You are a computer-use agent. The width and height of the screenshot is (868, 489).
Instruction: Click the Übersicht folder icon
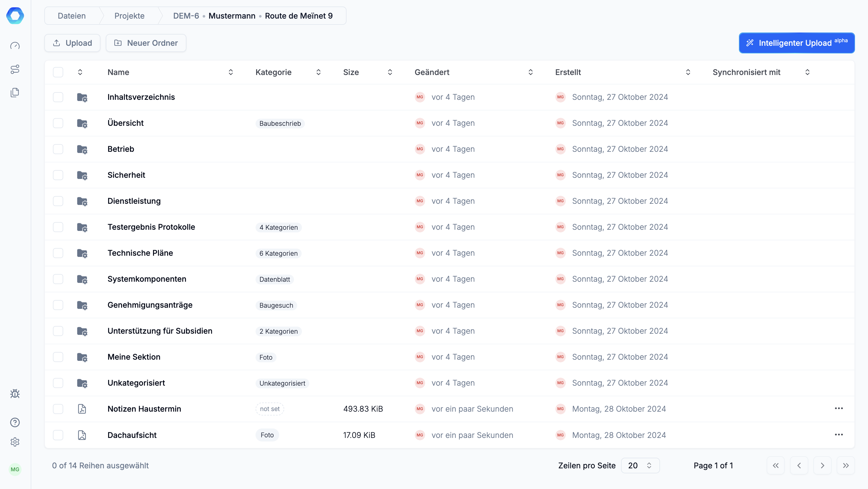[x=82, y=123]
